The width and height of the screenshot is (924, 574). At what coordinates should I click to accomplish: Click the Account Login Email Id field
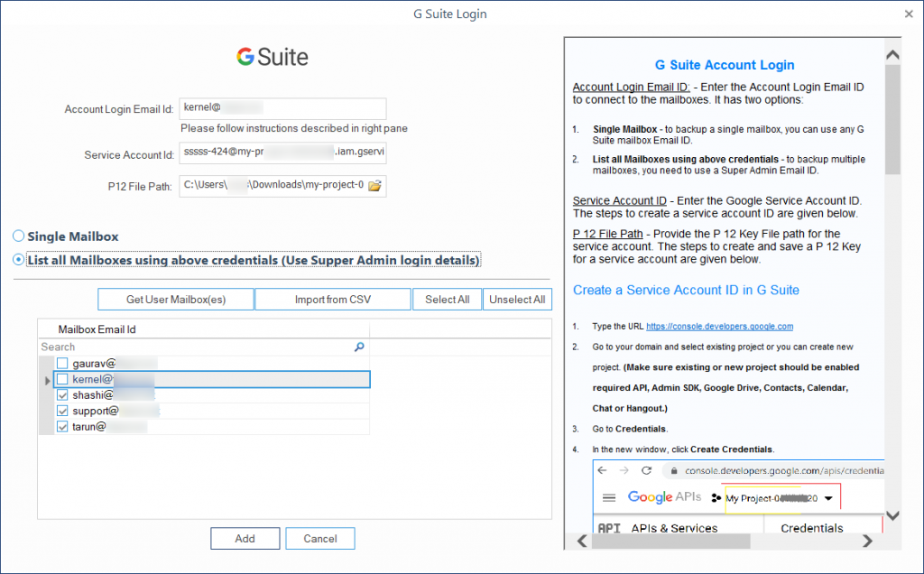282,109
